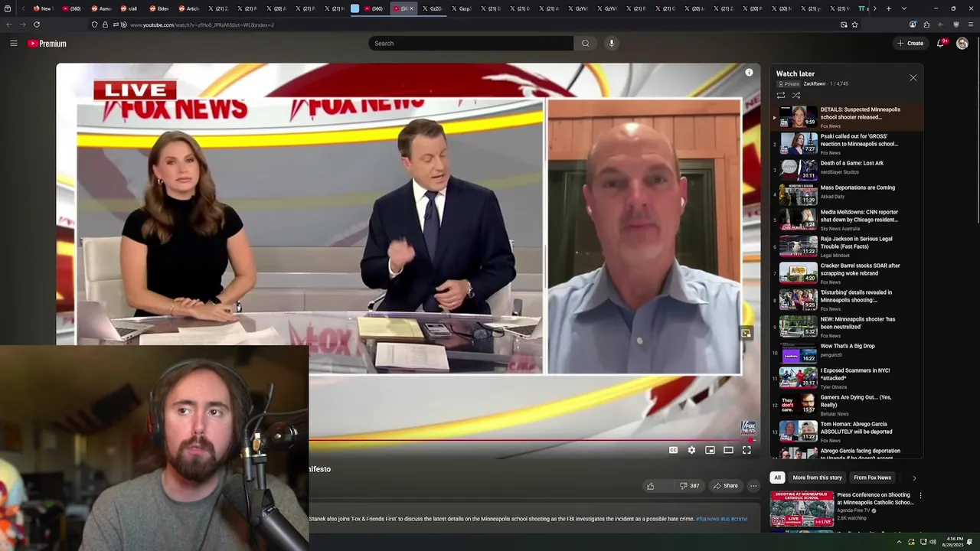
Task: Open the YouTube account avatar menu
Action: 962,44
